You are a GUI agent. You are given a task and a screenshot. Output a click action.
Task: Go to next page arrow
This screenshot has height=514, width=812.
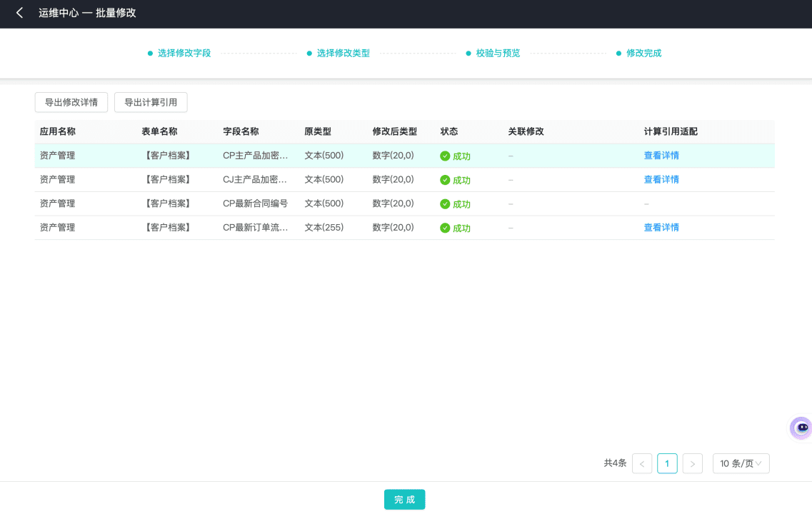692,463
